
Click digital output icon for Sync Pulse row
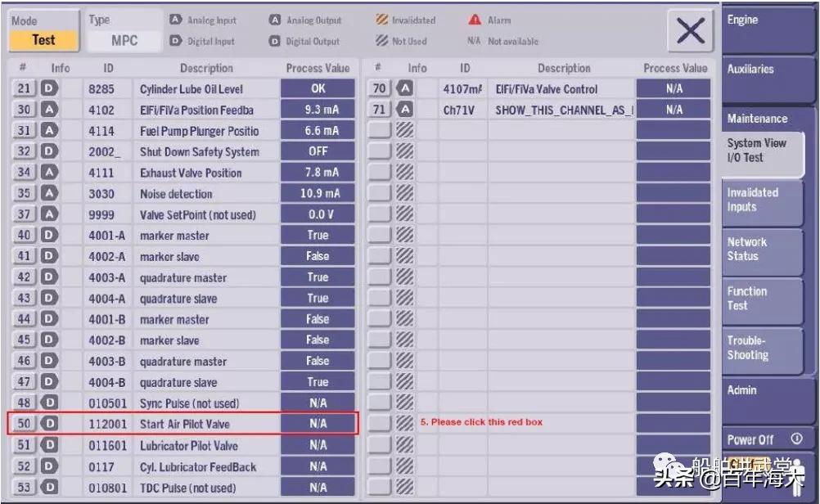pyautogui.click(x=50, y=403)
